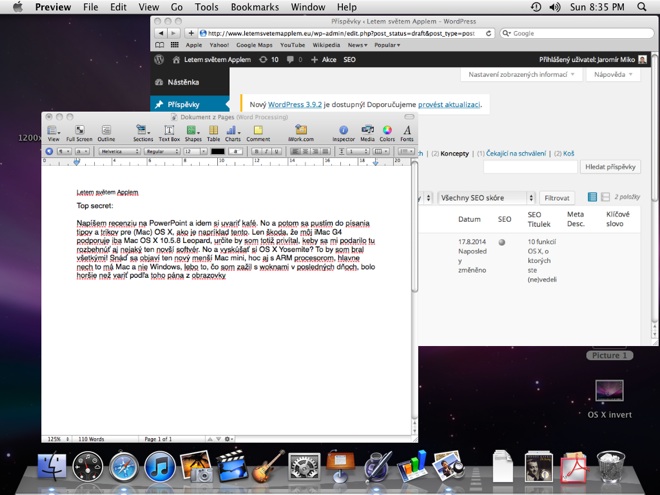Go back in Safari
The image size is (660, 495).
(161, 33)
